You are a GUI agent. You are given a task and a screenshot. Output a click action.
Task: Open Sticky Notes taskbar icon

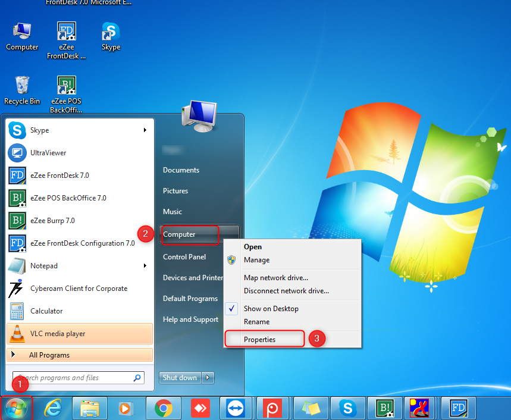[x=311, y=408]
